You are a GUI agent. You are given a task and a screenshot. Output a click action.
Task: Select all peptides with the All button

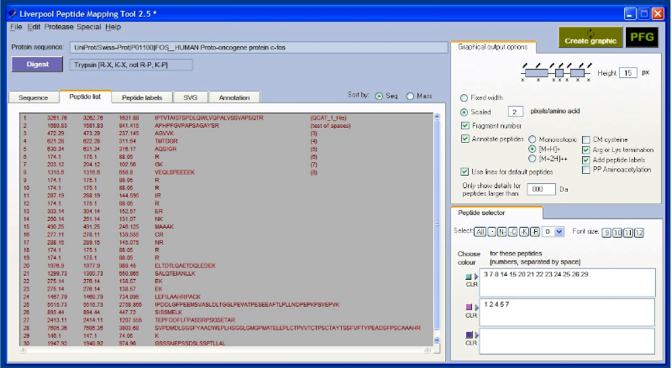click(x=480, y=232)
